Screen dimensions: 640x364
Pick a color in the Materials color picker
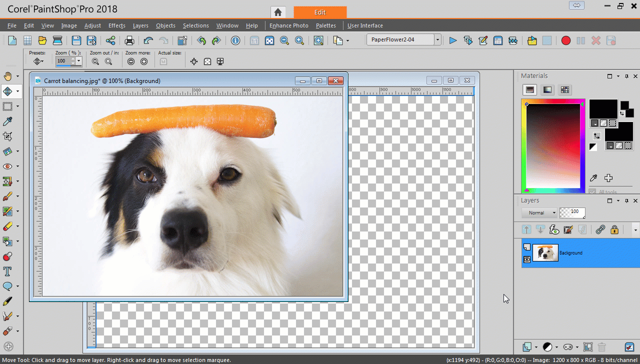click(552, 146)
